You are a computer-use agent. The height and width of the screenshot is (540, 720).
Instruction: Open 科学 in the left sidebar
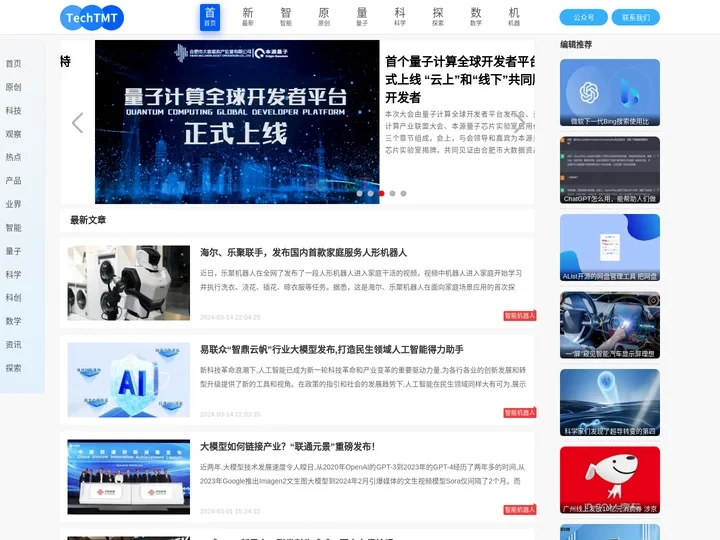(13, 275)
